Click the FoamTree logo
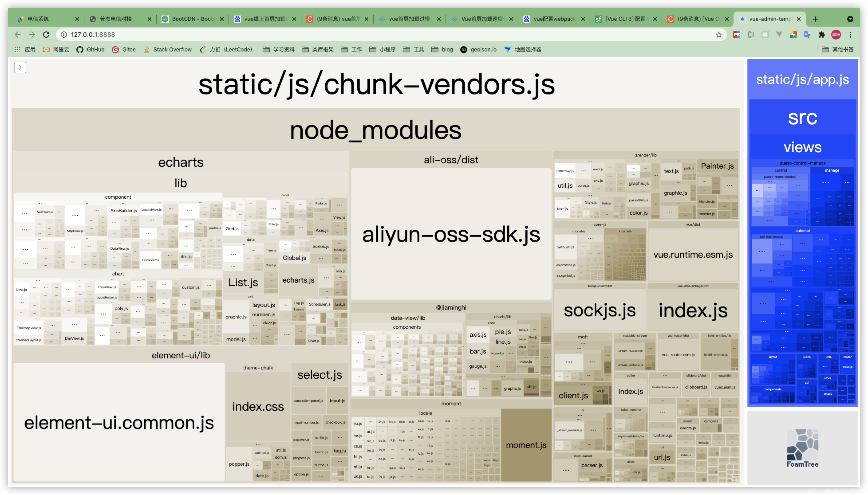The height and width of the screenshot is (495, 868). (x=802, y=448)
